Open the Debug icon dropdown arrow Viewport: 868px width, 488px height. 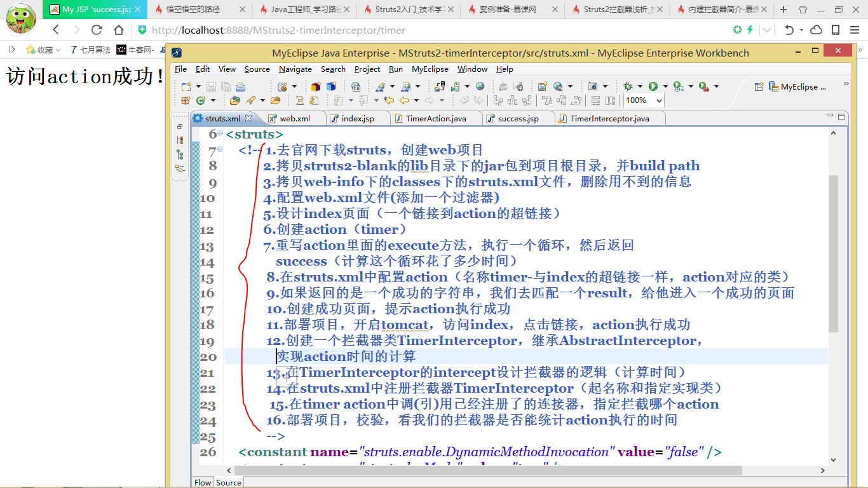click(640, 86)
